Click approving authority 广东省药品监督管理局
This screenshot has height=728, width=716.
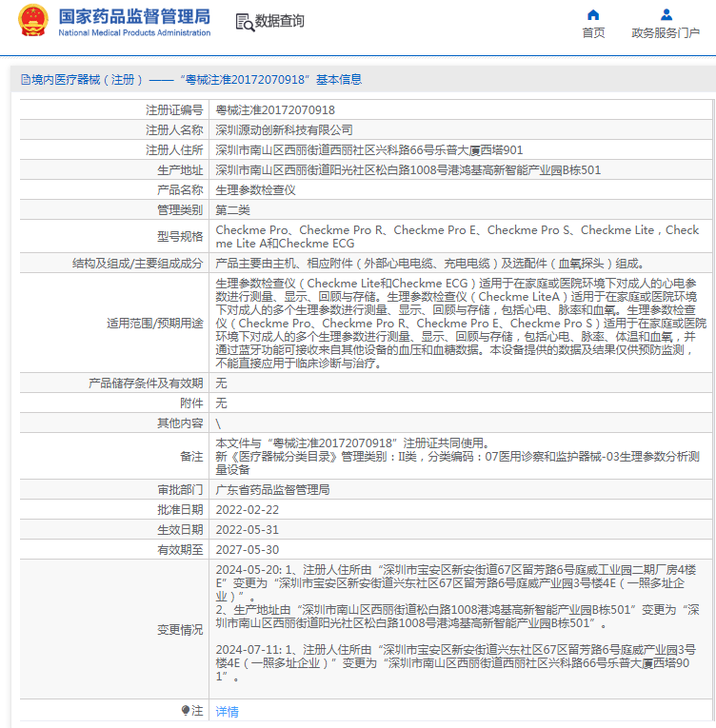tap(272, 490)
